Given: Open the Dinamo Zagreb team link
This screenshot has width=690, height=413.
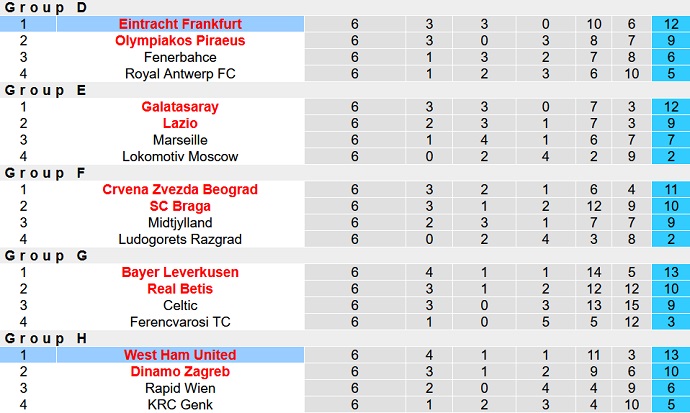Looking at the screenshot, I should tap(180, 372).
